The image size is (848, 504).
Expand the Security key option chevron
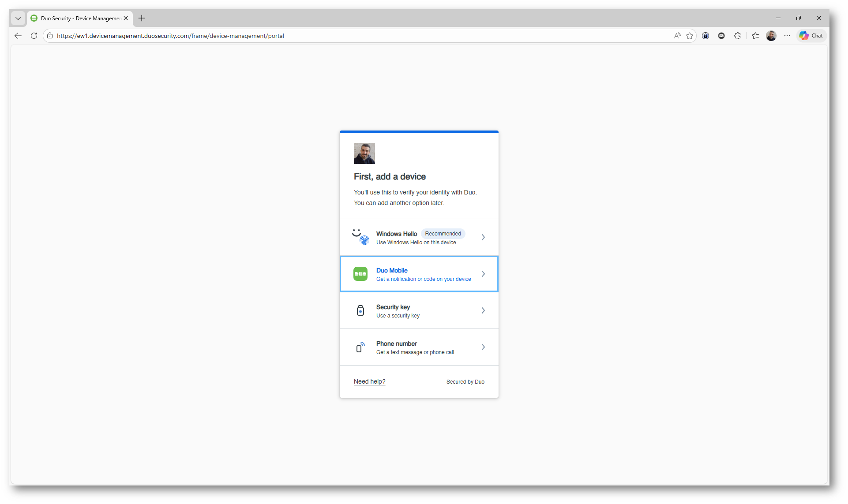point(483,310)
